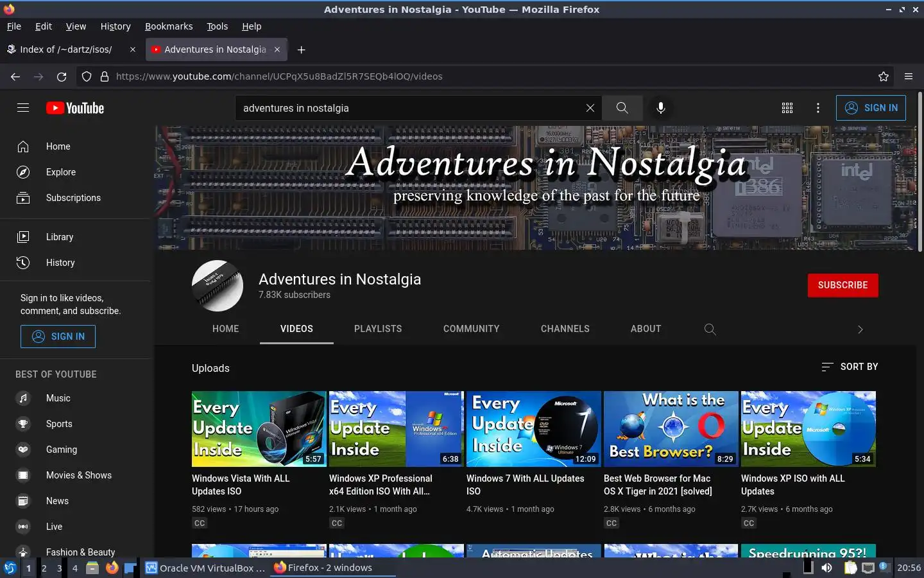Click SIGN IN in the top header
This screenshot has width=924, height=578.
[871, 108]
